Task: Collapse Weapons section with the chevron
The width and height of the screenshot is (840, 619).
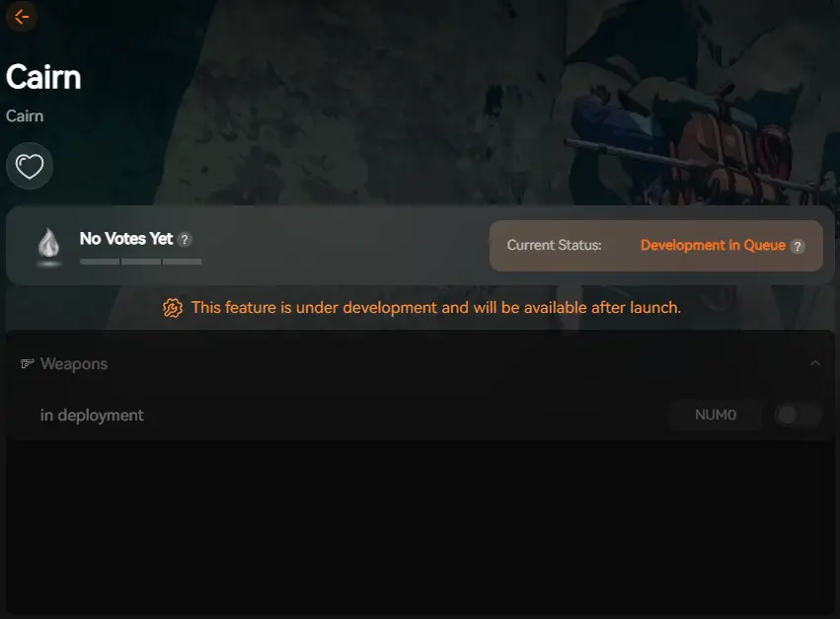Action: (814, 363)
